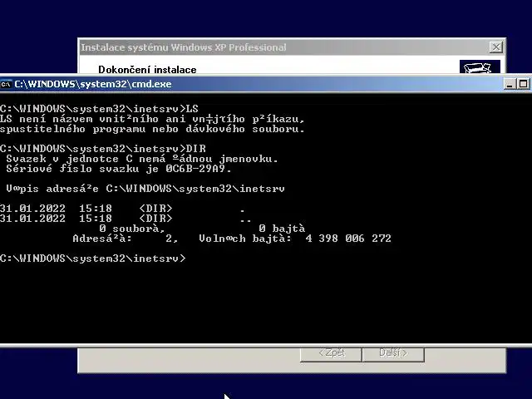The image size is (532, 399).
Task: Click serial number text '0C6B-29A9'
Action: coord(195,169)
